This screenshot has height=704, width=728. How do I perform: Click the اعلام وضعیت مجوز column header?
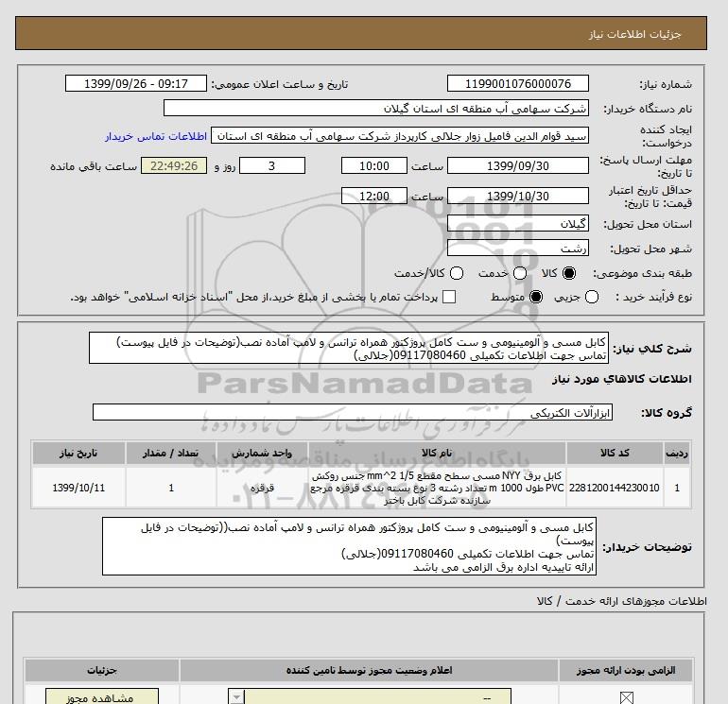369,670
